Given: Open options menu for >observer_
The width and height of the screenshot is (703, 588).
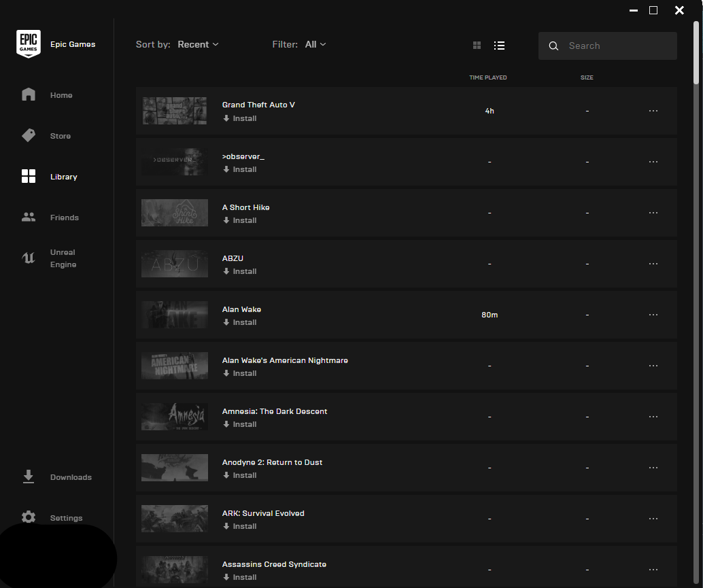Looking at the screenshot, I should (x=653, y=162).
